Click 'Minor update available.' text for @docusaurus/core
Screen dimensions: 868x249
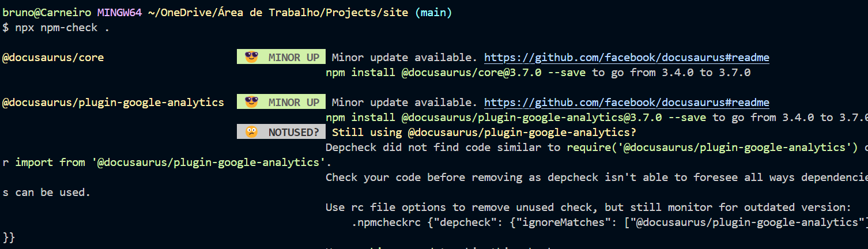point(405,58)
